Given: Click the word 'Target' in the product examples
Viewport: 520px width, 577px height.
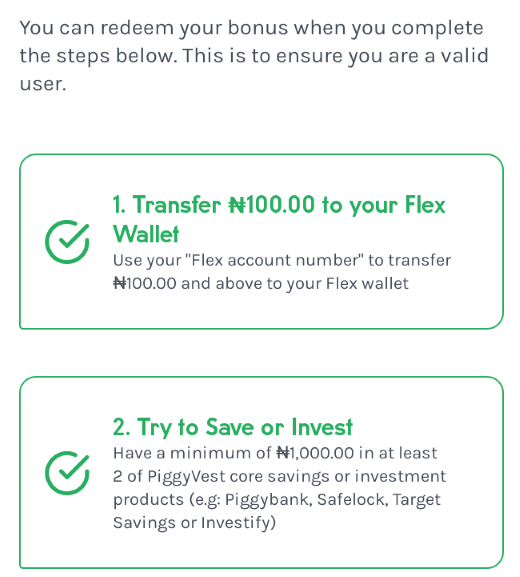Looking at the screenshot, I should (417, 500).
